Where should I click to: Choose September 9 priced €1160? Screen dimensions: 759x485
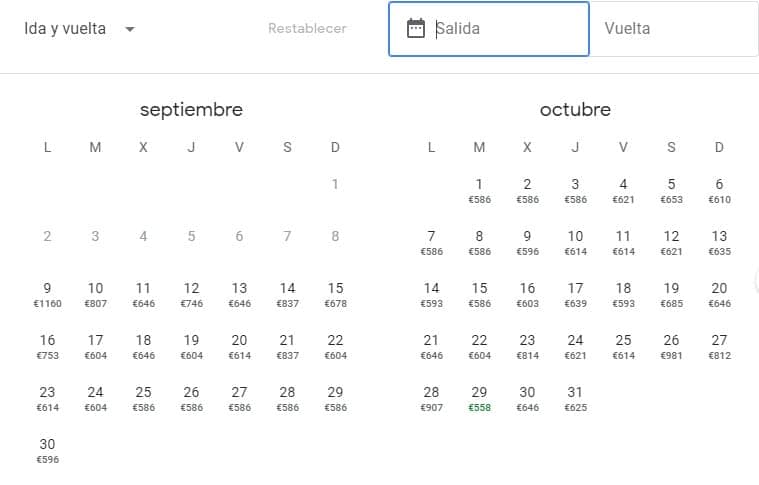pos(47,294)
